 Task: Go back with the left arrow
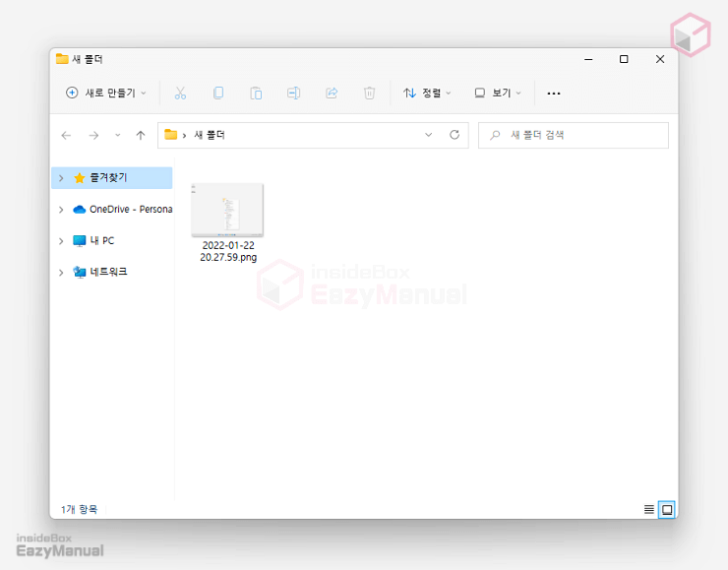pos(66,135)
